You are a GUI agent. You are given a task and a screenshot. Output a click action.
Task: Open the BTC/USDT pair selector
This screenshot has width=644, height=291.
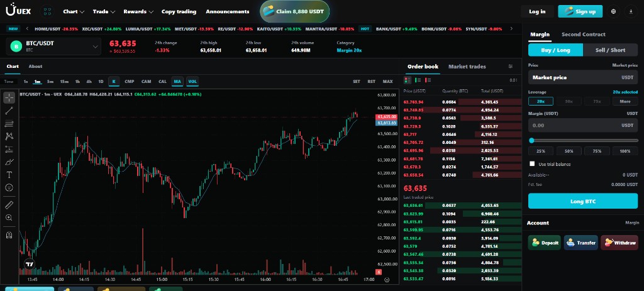coord(53,47)
